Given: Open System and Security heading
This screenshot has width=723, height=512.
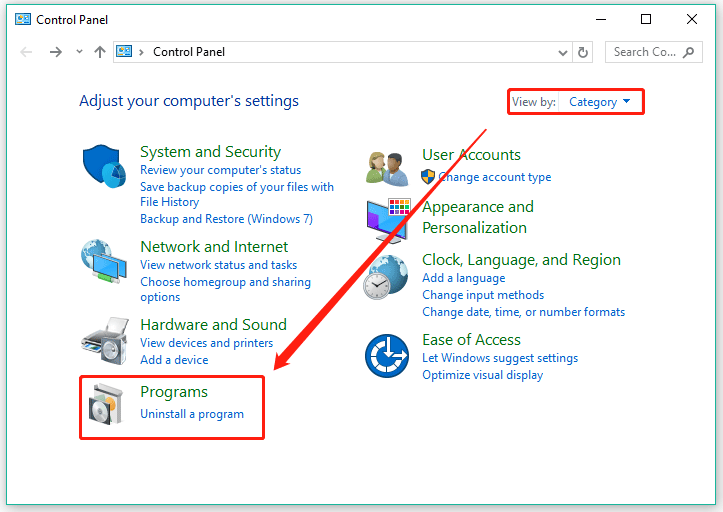Looking at the screenshot, I should tap(211, 151).
